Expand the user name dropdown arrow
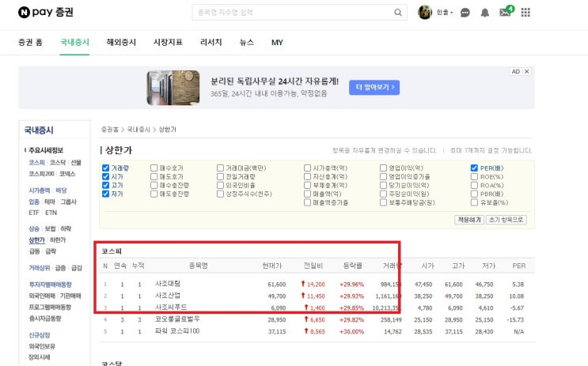Screen dimensions: 588x366 (452, 13)
